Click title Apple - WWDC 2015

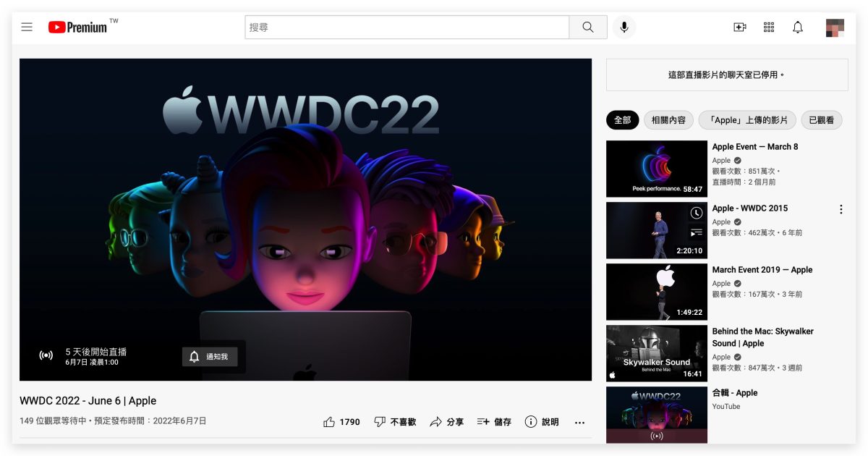click(750, 208)
